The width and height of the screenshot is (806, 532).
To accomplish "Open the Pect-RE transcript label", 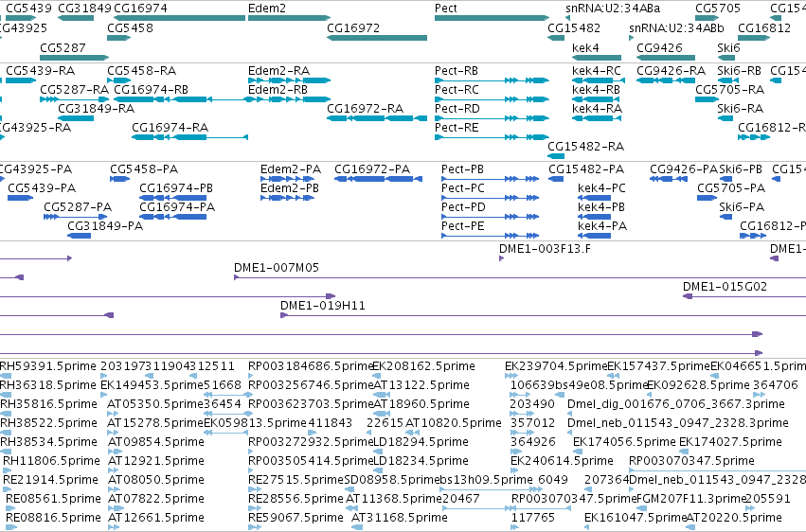I will [x=457, y=128].
